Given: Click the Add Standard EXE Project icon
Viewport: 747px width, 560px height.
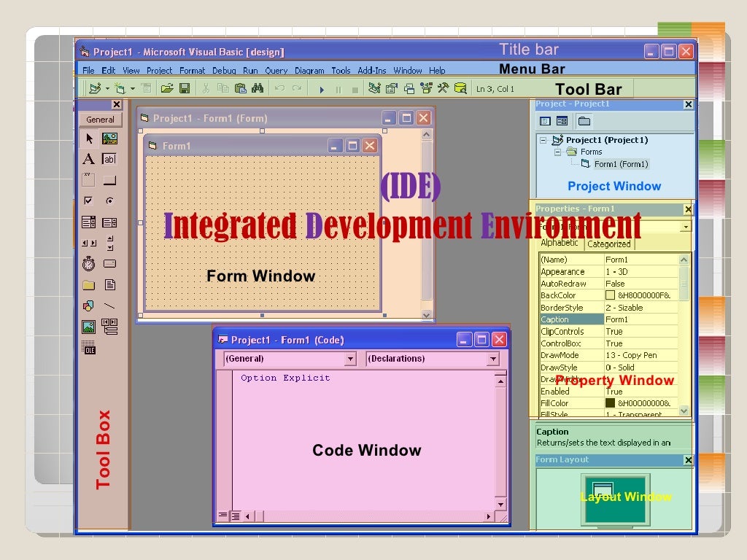Looking at the screenshot, I should tap(96, 88).
